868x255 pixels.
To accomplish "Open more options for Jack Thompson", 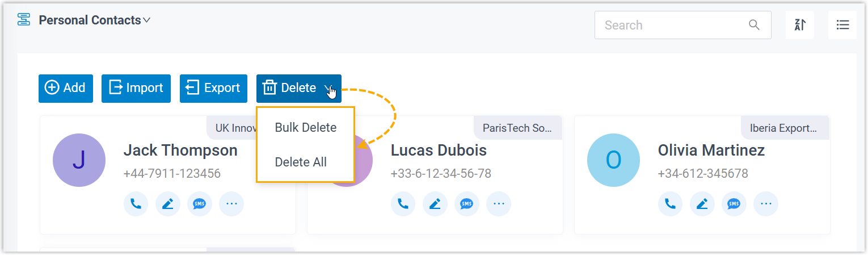I will click(231, 203).
